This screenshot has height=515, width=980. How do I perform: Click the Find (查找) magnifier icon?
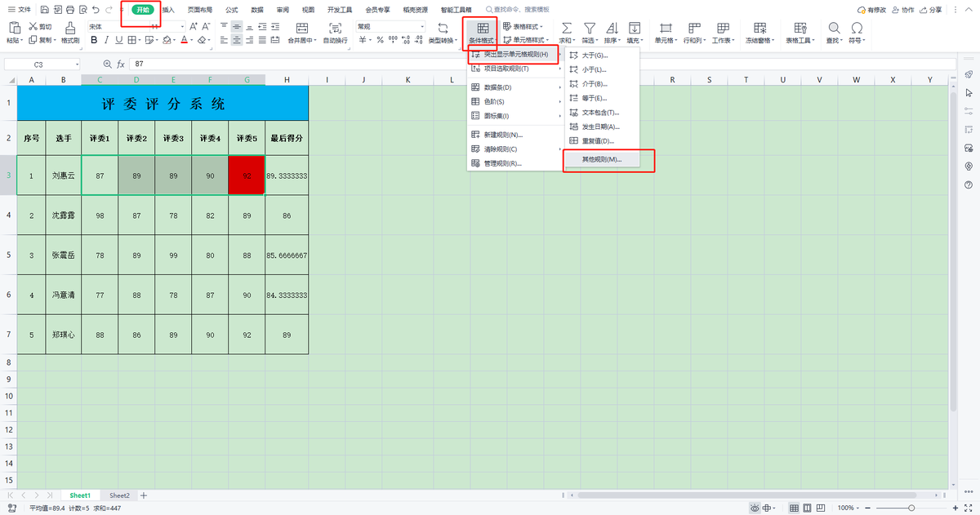[x=834, y=27]
